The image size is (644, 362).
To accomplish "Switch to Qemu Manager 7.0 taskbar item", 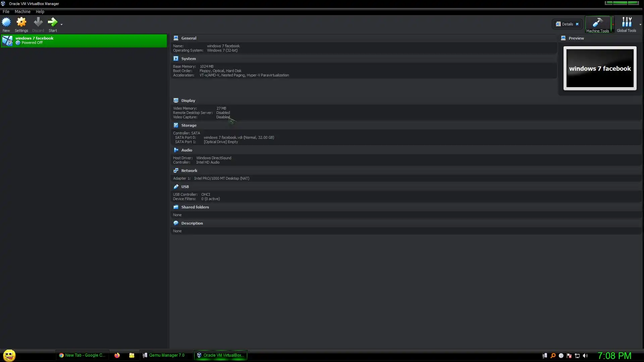I will pos(164,355).
